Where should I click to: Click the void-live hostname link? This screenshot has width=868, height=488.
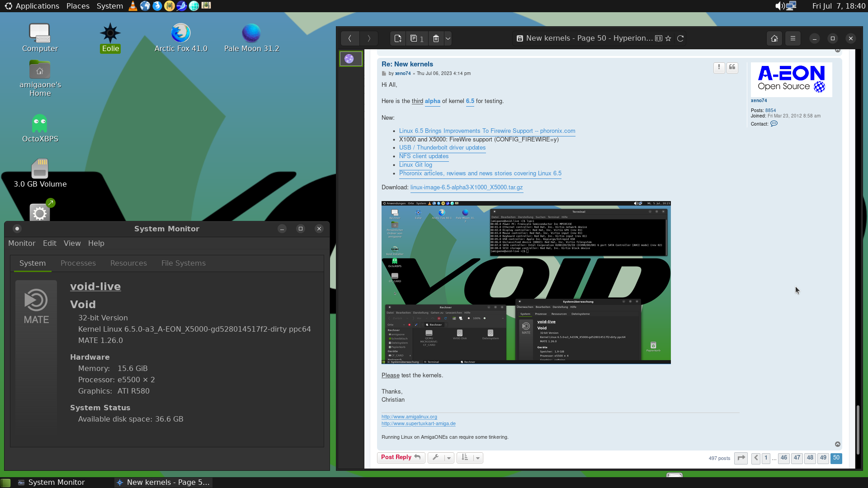point(95,286)
